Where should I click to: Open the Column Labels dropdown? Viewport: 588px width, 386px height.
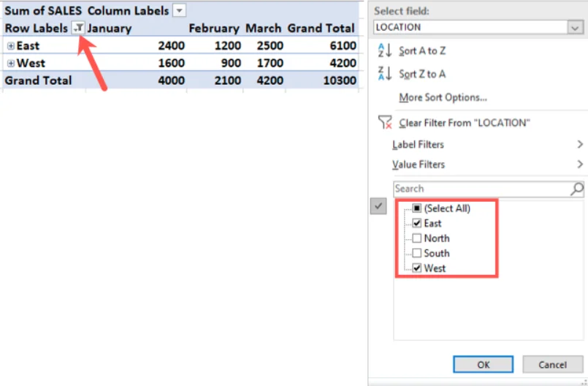179,11
